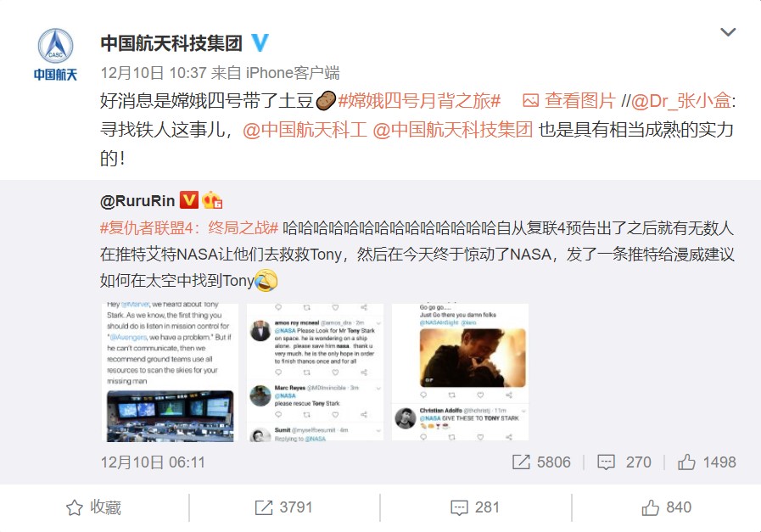Click the original post's repost icon 5806
Image resolution: width=761 pixels, height=532 pixels.
tap(541, 462)
